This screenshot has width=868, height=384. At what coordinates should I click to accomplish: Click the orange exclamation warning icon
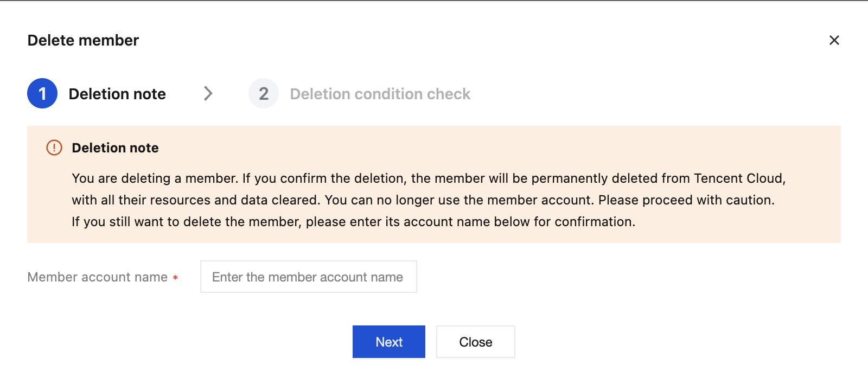click(54, 148)
